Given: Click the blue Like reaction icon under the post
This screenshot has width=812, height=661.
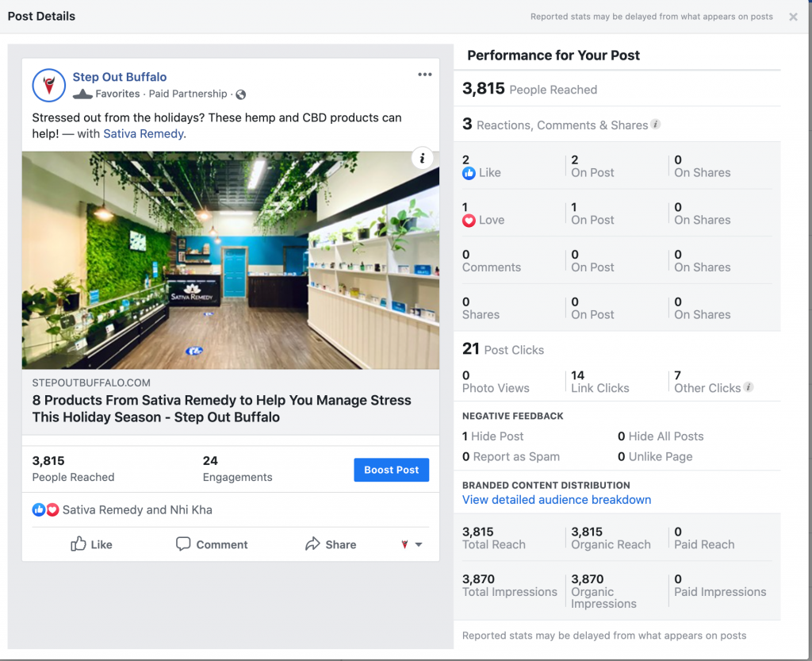Looking at the screenshot, I should click(39, 509).
